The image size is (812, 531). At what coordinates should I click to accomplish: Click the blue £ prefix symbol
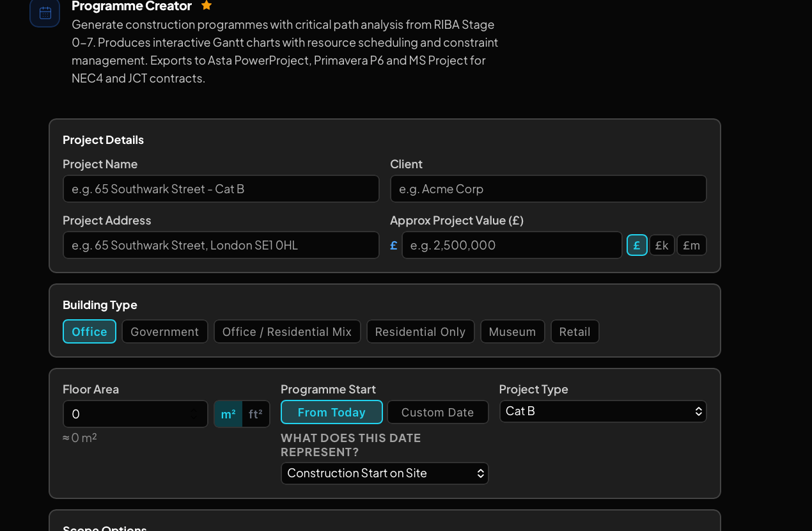(x=394, y=245)
